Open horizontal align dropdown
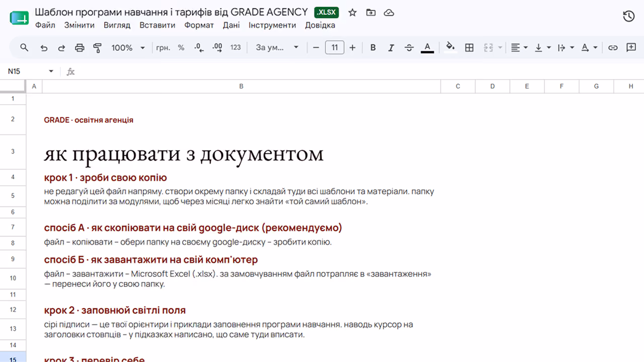Screen dimensions: 644x362 (x=519, y=48)
